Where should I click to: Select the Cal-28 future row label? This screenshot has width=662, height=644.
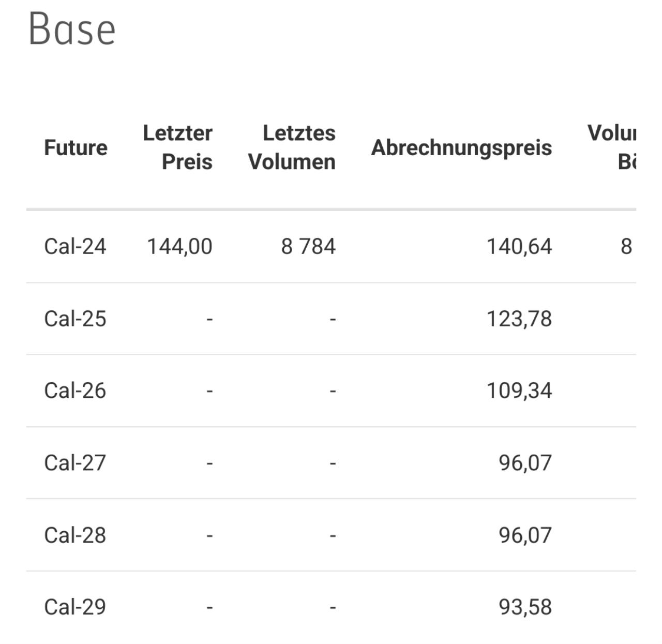coord(75,535)
